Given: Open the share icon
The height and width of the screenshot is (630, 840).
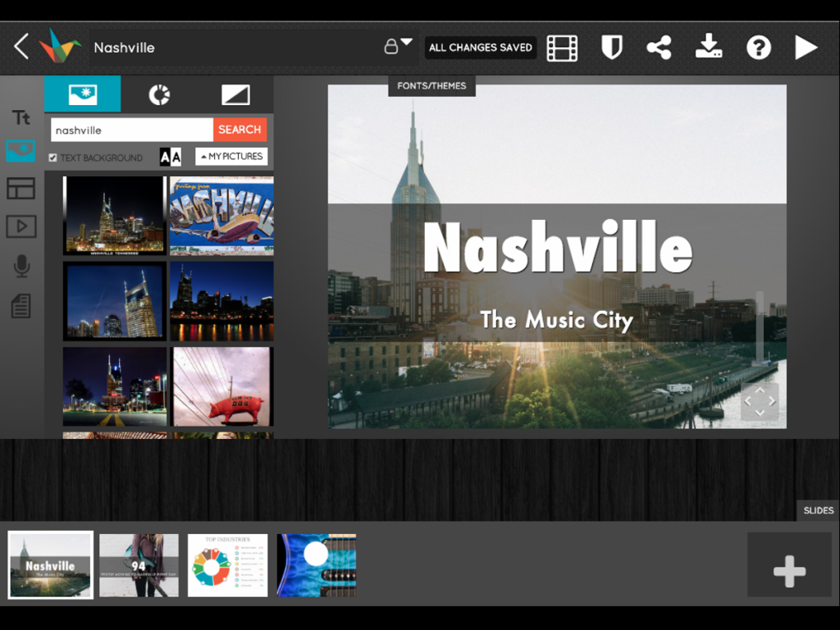Looking at the screenshot, I should [659, 48].
